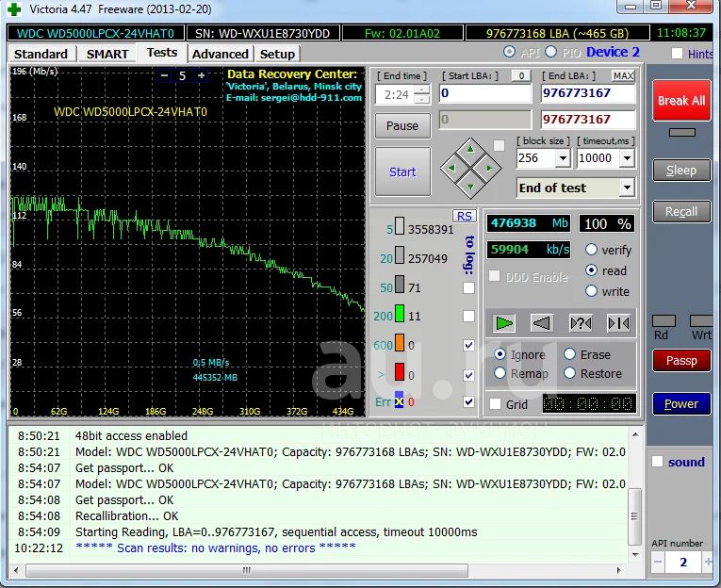Select the verify radio option

(x=591, y=250)
